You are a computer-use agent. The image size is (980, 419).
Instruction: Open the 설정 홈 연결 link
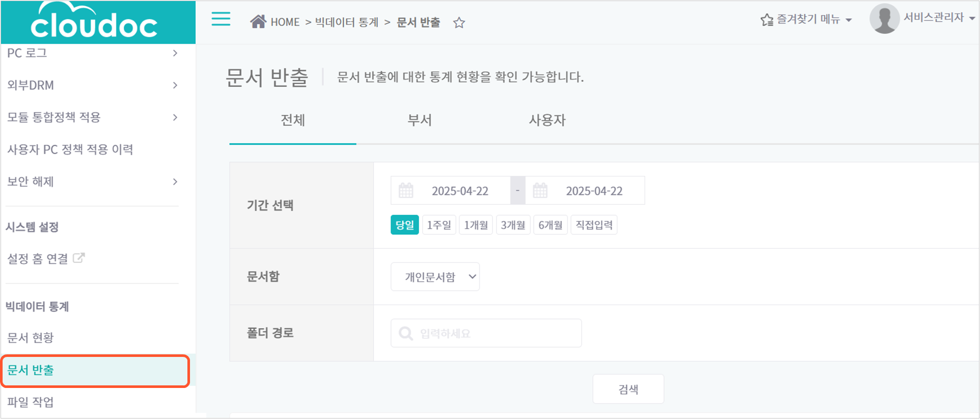(38, 259)
